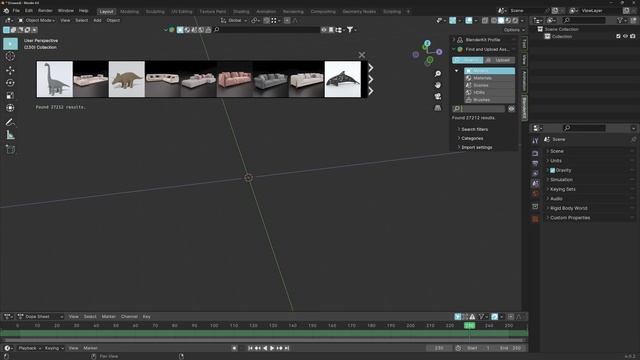Image resolution: width=640 pixels, height=360 pixels.
Task: Switch to the Compositing workspace tab
Action: click(323, 11)
